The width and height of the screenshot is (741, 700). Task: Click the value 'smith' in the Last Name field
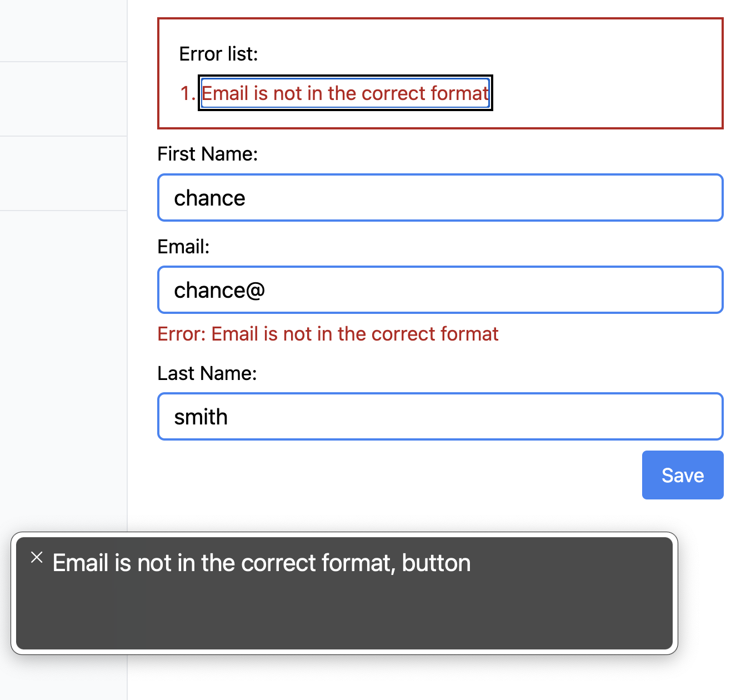(201, 416)
